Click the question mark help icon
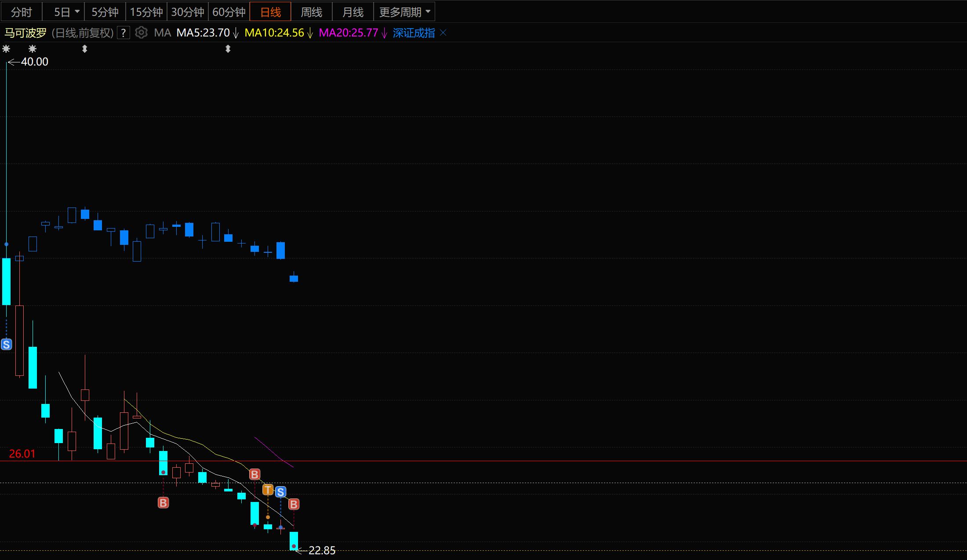 [x=124, y=33]
